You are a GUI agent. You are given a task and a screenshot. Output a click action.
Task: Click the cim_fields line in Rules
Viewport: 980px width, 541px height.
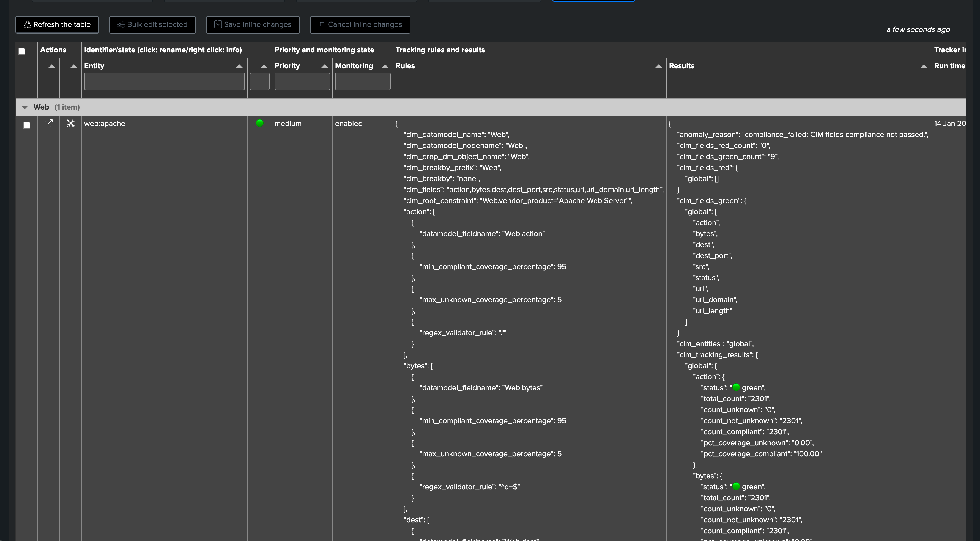click(533, 190)
